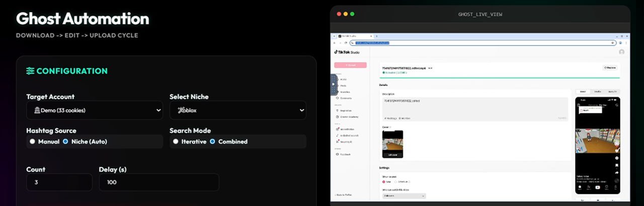Click the Edit cover thumbnail
This screenshot has height=206, width=644.
tap(392, 144)
